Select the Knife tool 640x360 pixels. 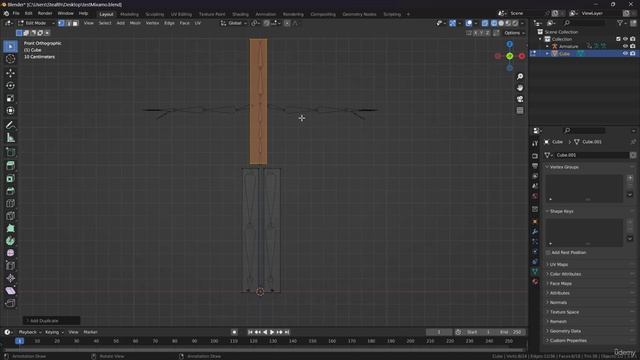[x=10, y=216]
